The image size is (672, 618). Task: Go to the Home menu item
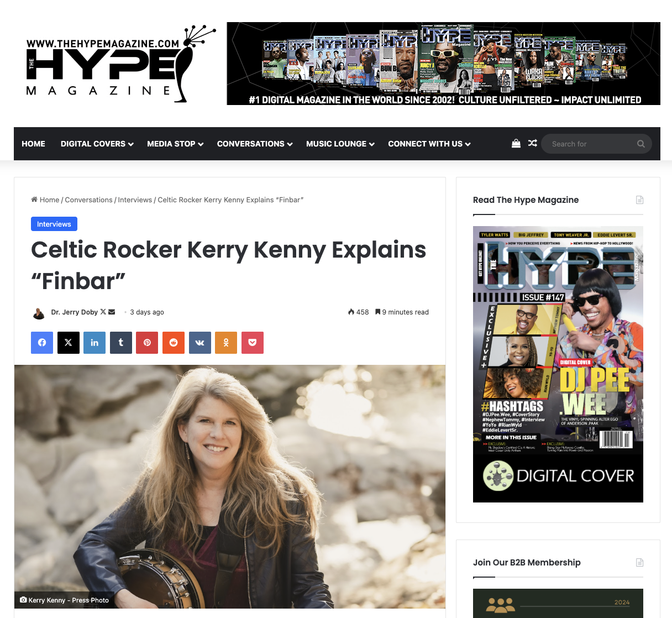pyautogui.click(x=34, y=144)
